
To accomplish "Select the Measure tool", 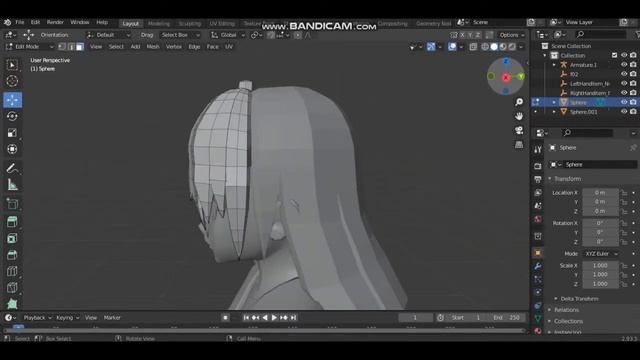I will pyautogui.click(x=12, y=185).
